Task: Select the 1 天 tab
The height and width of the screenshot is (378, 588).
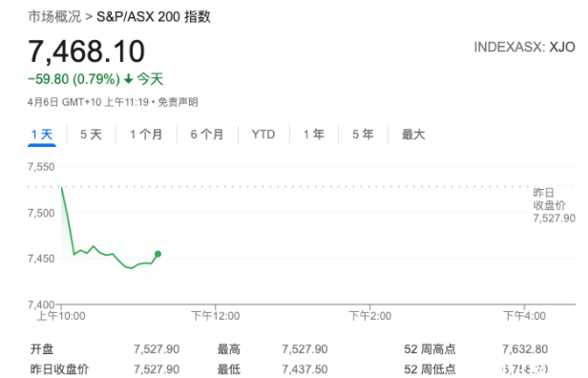Action: coord(42,135)
